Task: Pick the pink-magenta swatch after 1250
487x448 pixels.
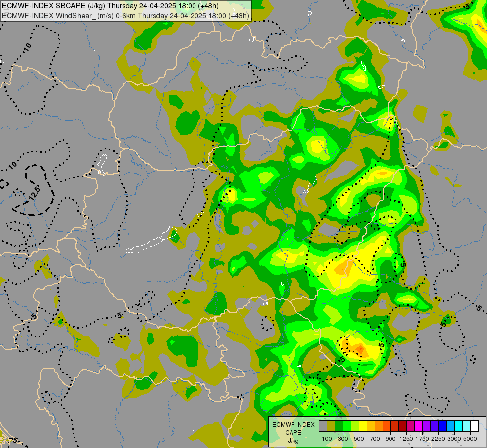Action: (x=410, y=426)
